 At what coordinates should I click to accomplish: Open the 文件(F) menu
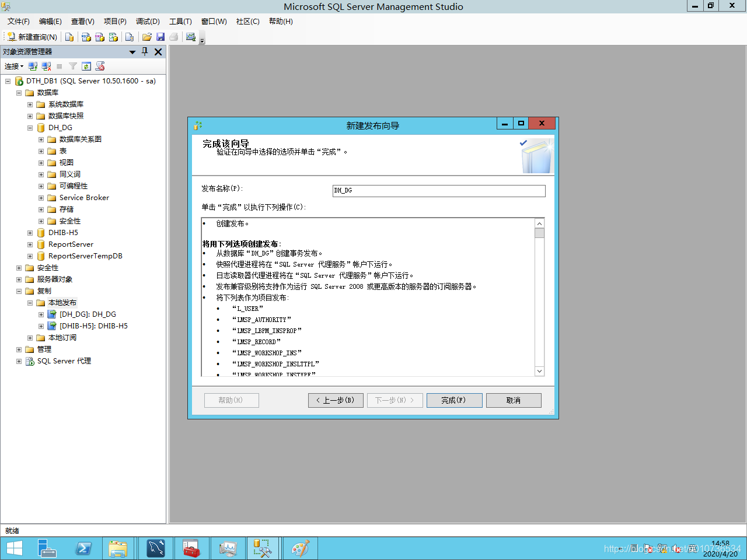coord(19,22)
